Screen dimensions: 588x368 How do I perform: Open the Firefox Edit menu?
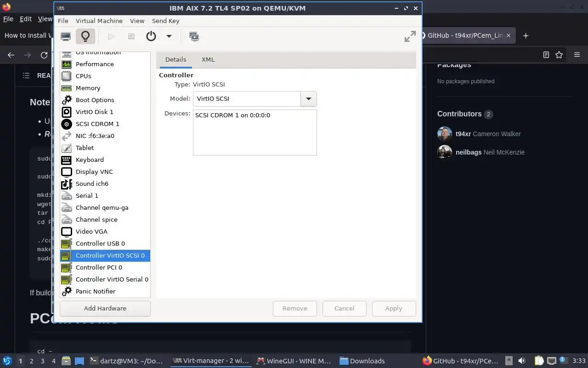pyautogui.click(x=26, y=19)
